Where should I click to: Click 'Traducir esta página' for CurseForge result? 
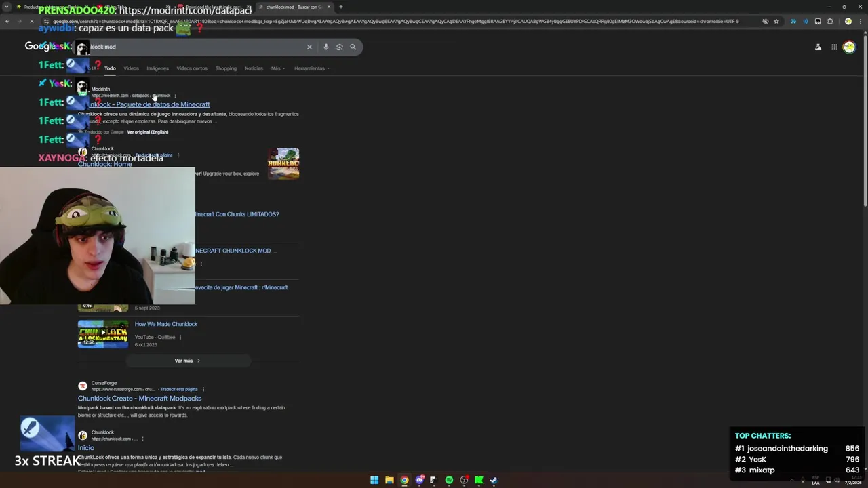[x=179, y=389]
